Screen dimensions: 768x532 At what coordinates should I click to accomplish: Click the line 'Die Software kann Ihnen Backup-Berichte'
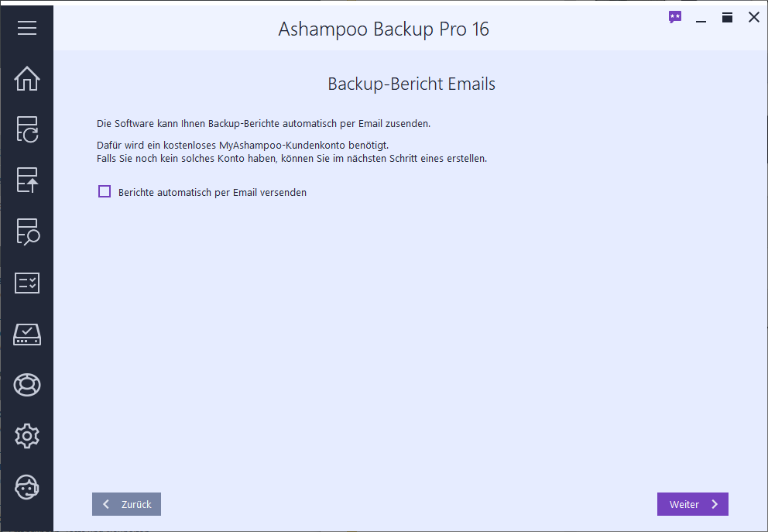tap(263, 123)
